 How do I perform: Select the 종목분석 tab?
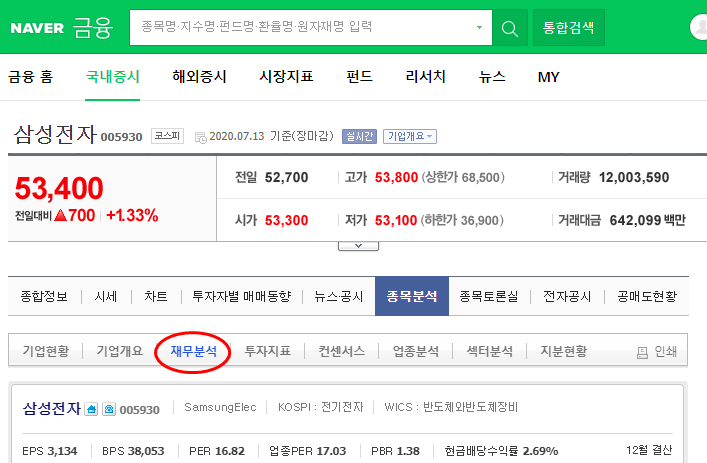point(412,296)
